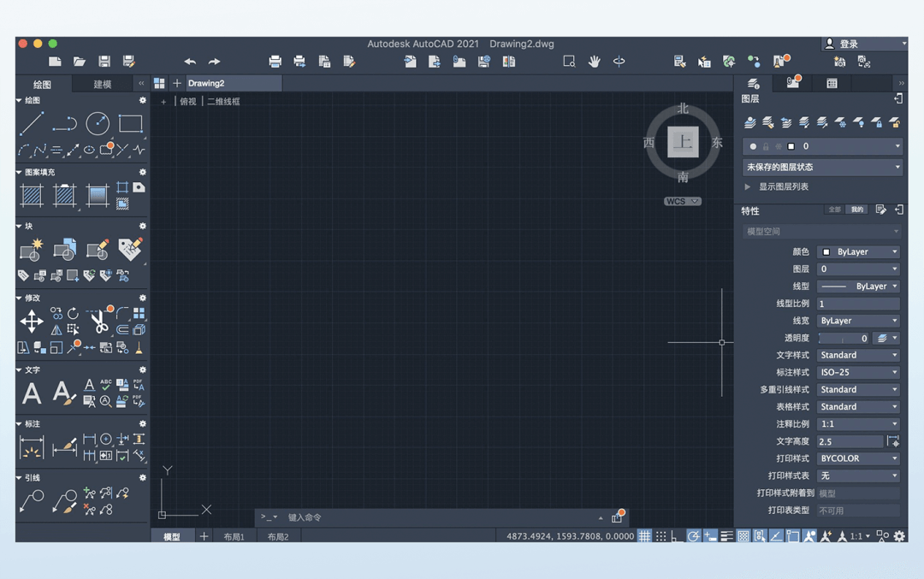Toggle lineweight display in status bar
The height and width of the screenshot is (579, 924).
click(x=726, y=536)
